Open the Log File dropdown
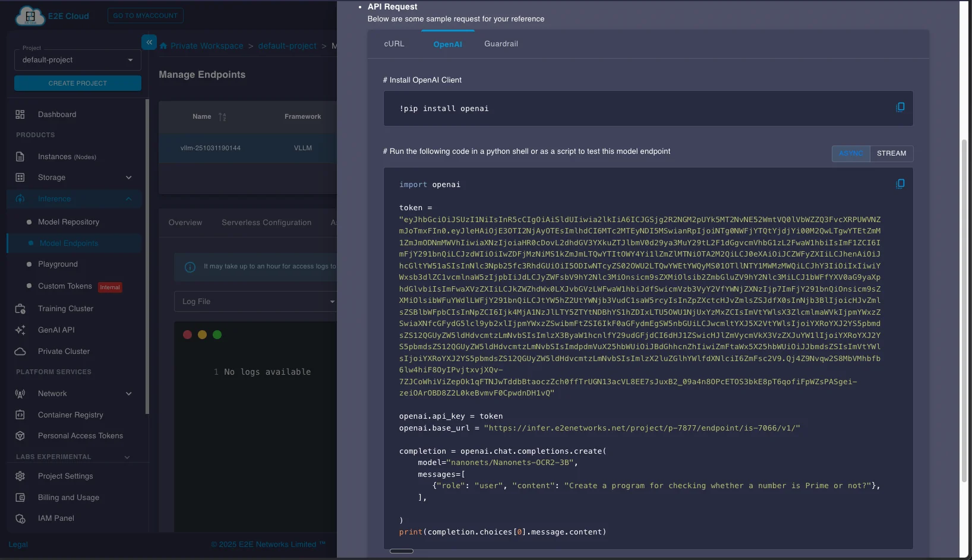 point(255,302)
